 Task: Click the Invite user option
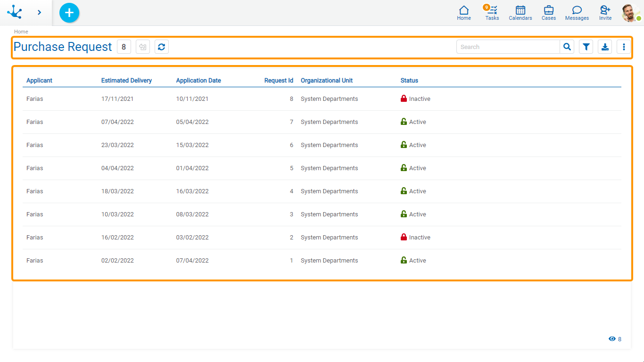click(x=605, y=13)
